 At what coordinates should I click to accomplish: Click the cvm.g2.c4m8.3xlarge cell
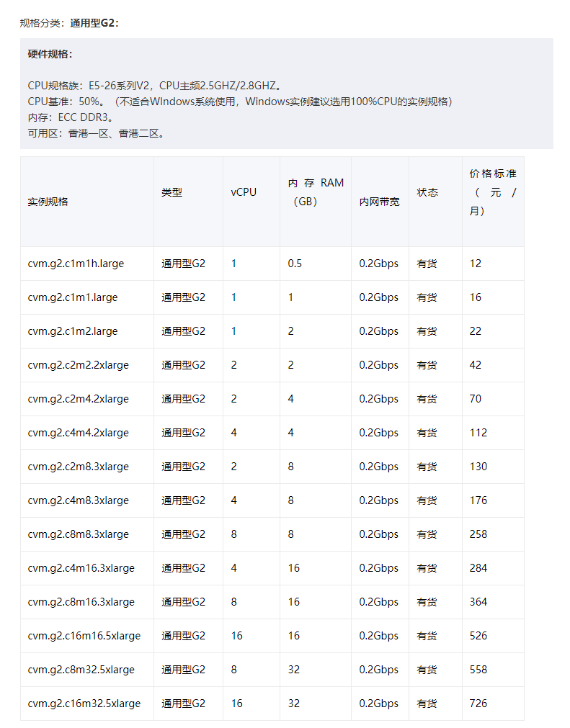[x=78, y=501]
